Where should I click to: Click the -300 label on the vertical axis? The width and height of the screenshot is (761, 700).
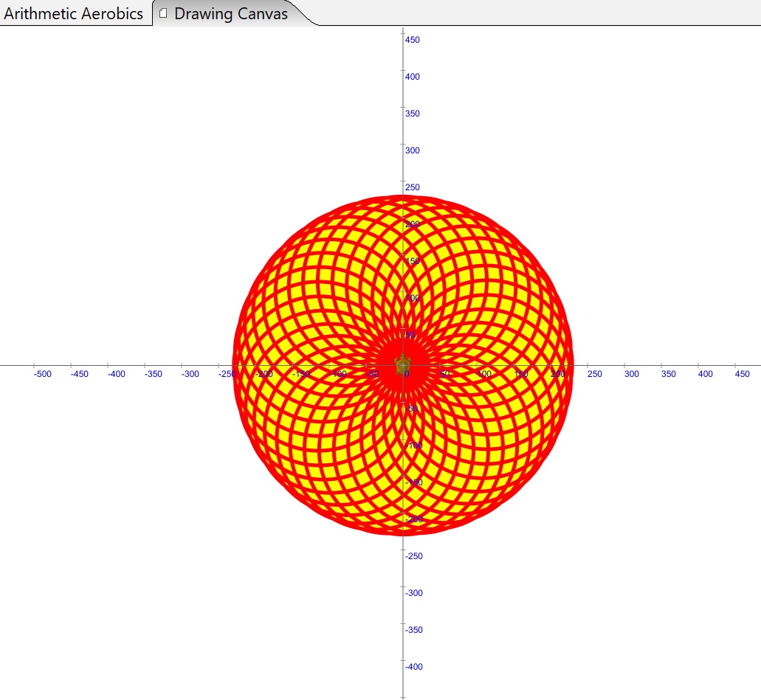click(414, 593)
